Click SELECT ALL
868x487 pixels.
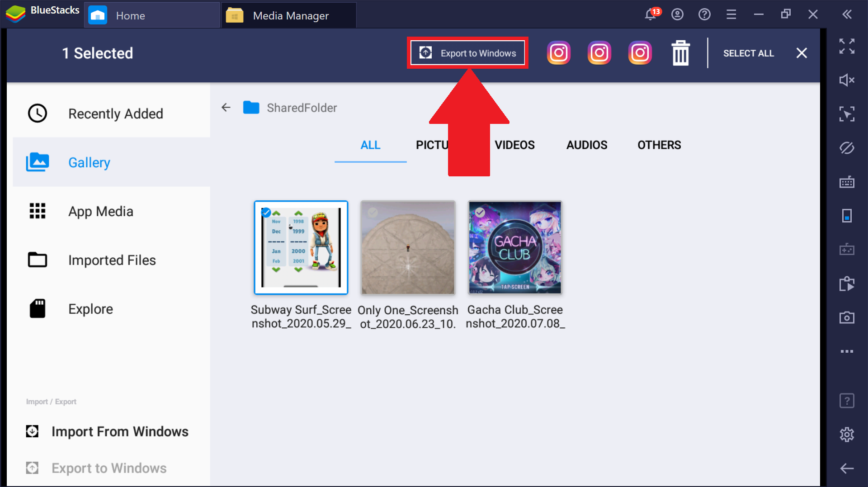pos(749,53)
